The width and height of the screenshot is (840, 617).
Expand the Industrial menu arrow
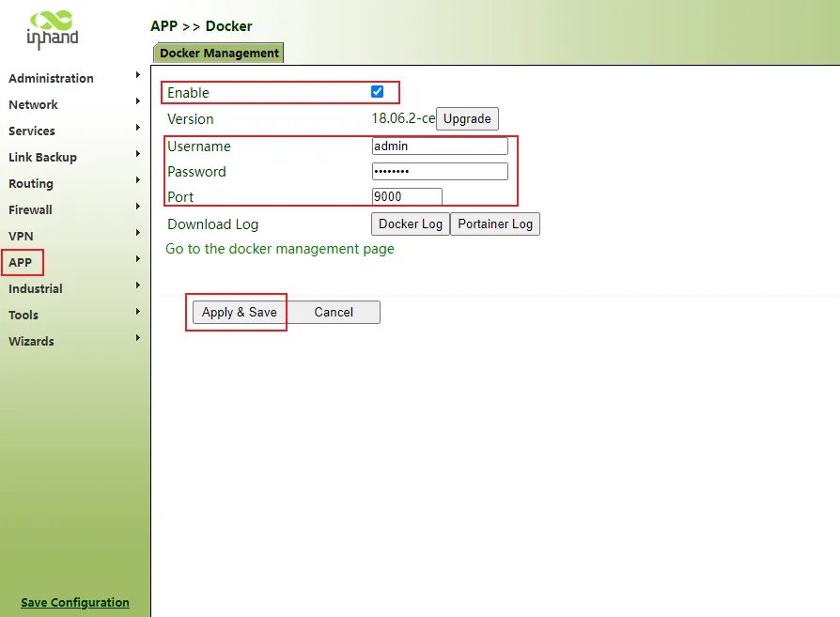point(138,285)
